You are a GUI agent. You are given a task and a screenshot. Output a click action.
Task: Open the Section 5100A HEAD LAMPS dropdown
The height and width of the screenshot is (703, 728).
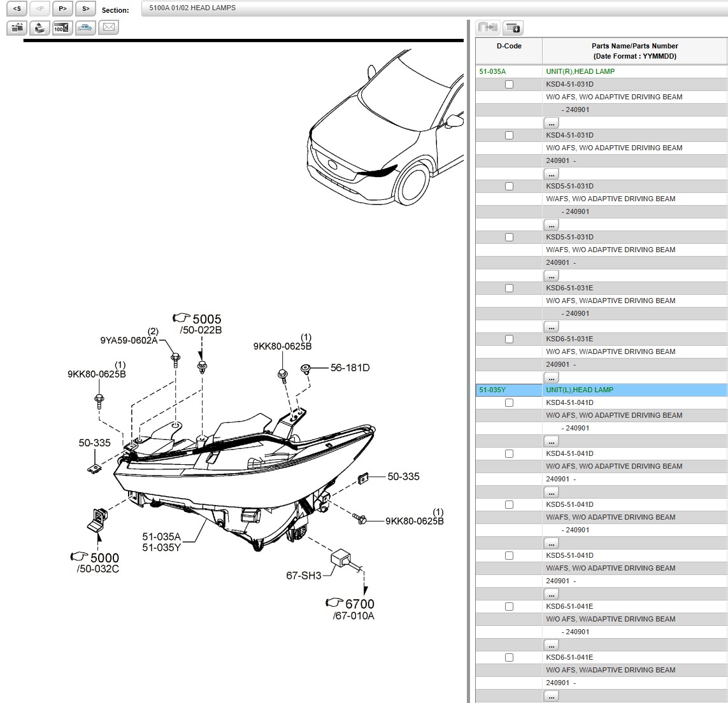click(x=433, y=8)
